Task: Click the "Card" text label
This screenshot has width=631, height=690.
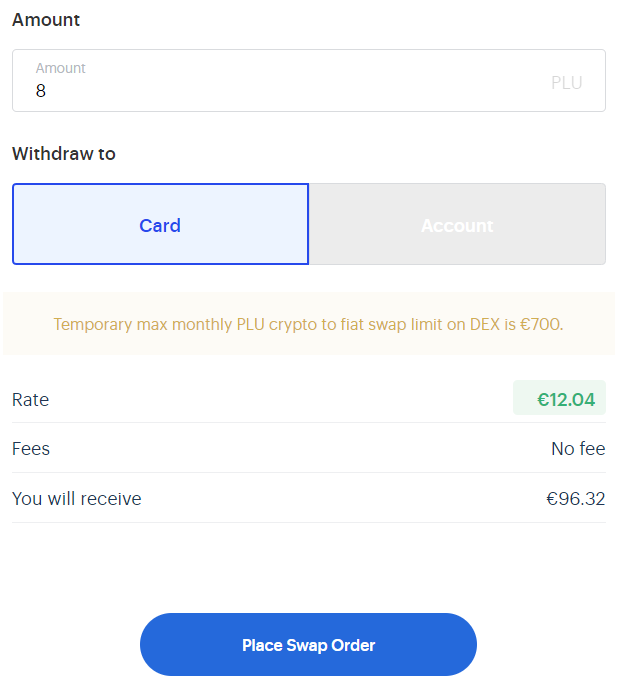Action: (160, 226)
